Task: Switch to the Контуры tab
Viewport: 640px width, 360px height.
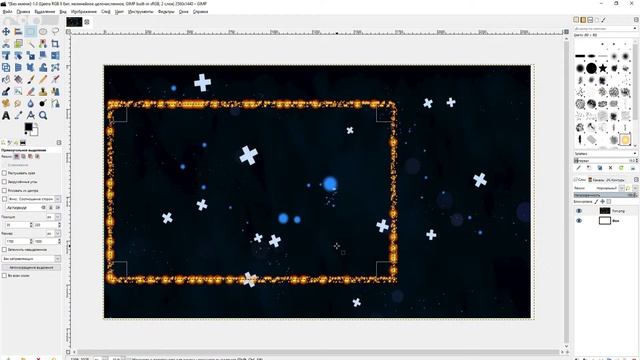Action: pyautogui.click(x=615, y=180)
